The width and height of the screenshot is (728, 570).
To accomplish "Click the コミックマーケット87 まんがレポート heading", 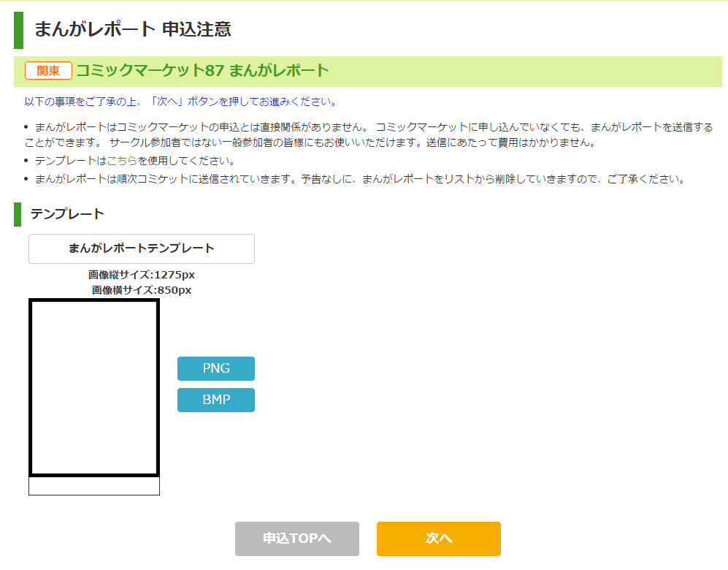I will pyautogui.click(x=202, y=71).
